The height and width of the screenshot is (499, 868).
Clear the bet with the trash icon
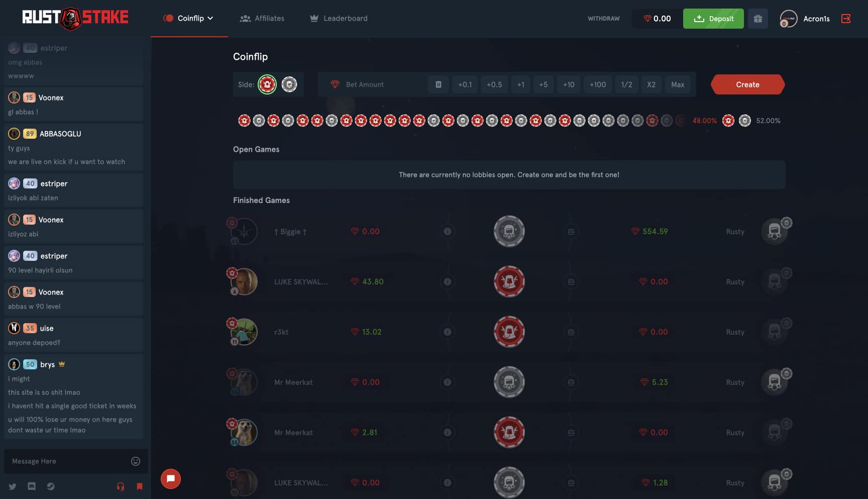(439, 84)
